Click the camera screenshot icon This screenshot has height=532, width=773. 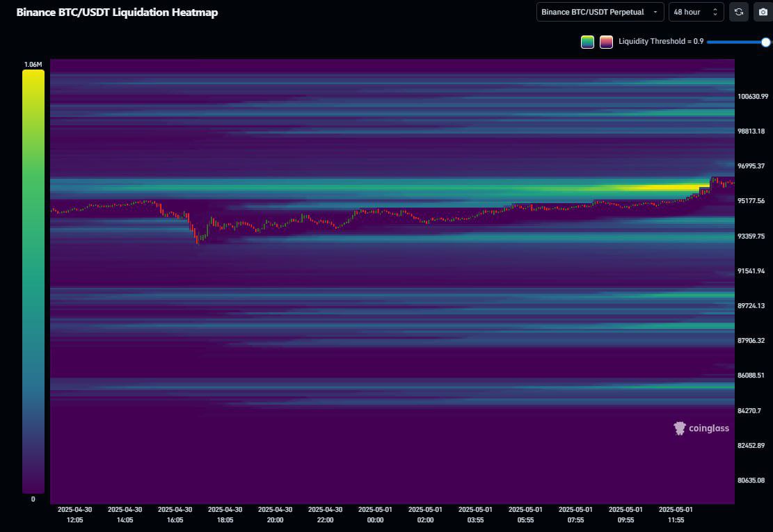click(763, 12)
